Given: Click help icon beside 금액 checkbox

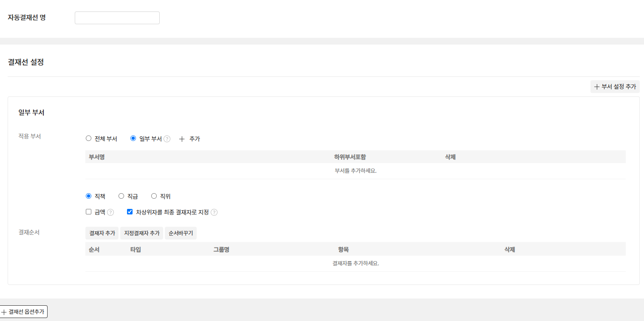Looking at the screenshot, I should (110, 212).
